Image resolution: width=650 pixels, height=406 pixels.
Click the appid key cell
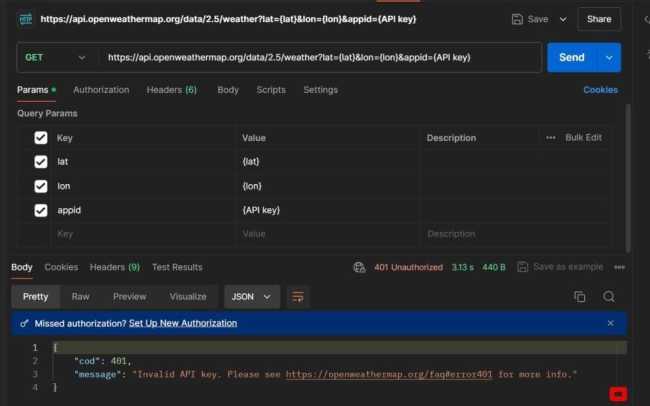143,210
